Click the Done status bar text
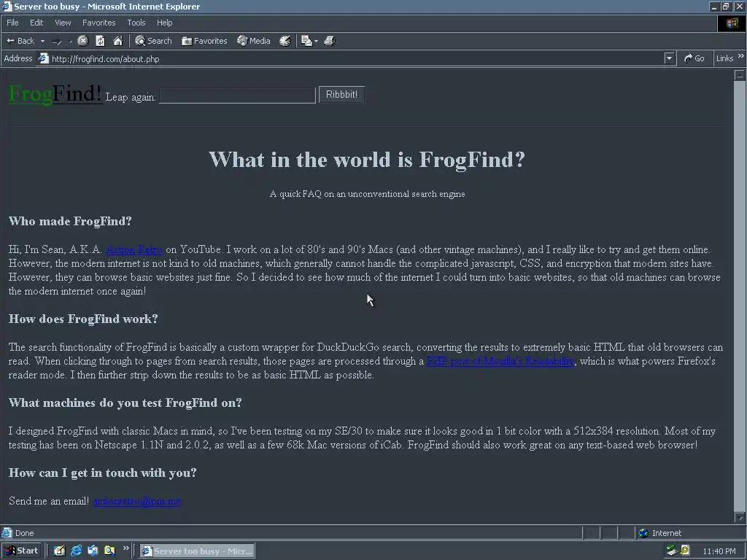This screenshot has width=747, height=560. (x=24, y=533)
